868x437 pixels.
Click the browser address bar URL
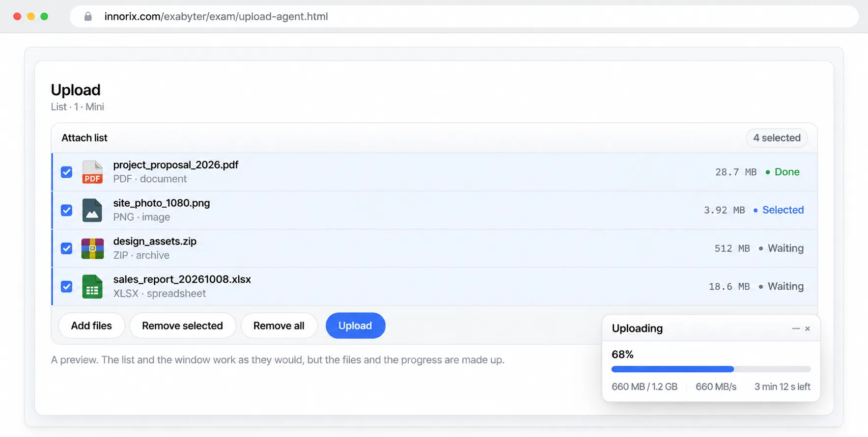point(216,16)
